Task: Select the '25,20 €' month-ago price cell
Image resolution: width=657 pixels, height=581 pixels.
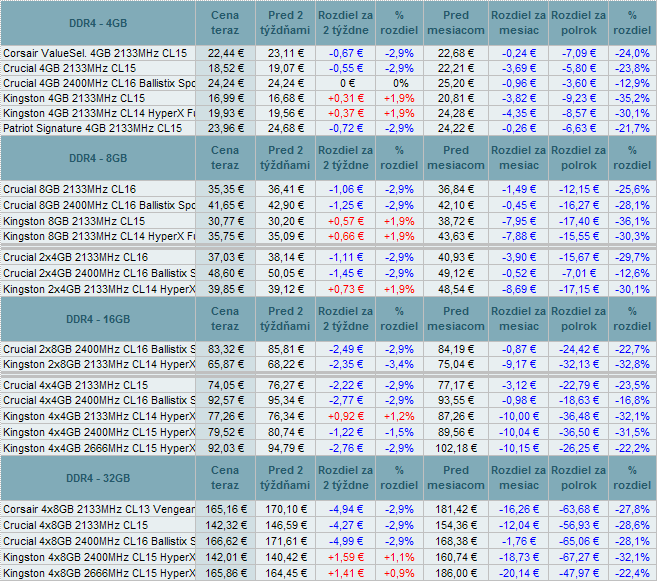Action: coord(456,83)
